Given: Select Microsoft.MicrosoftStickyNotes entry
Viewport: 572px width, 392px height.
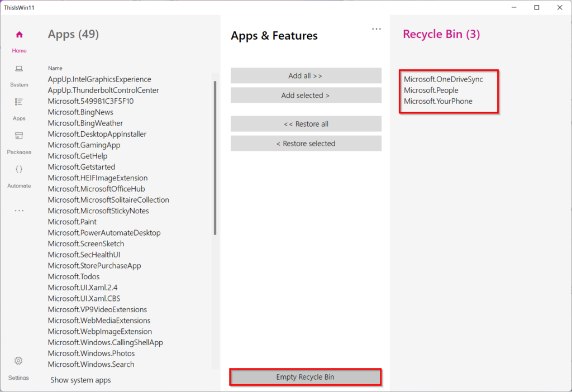Looking at the screenshot, I should tap(98, 211).
